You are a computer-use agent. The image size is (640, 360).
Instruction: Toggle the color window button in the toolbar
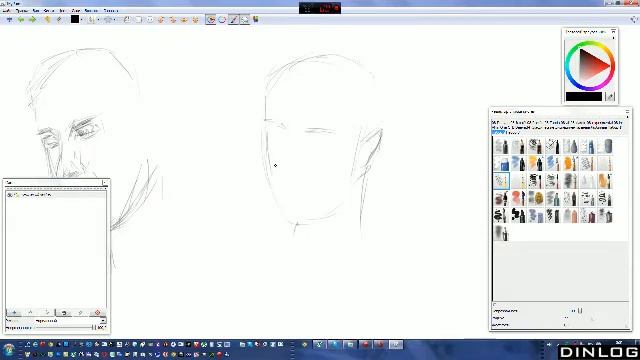(x=211, y=19)
